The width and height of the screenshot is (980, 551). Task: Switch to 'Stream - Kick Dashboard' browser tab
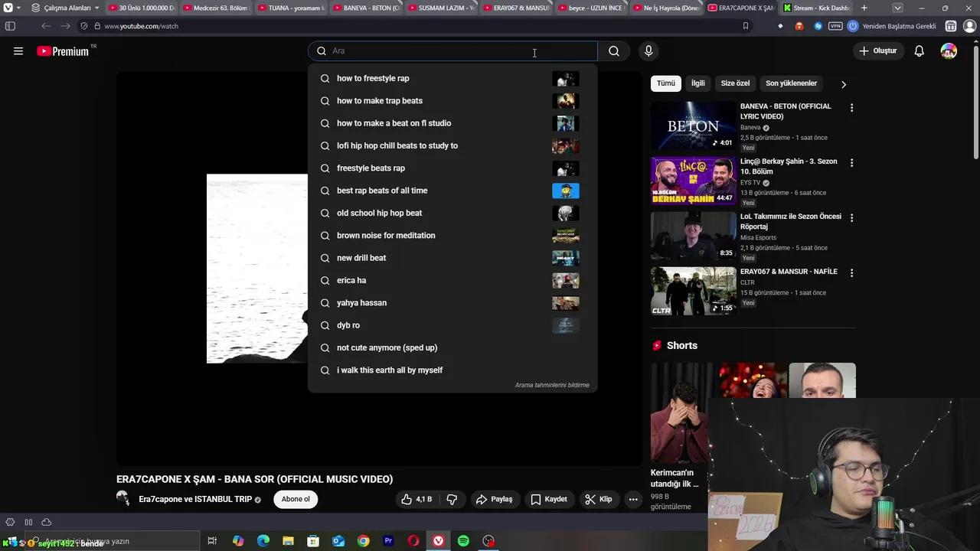816,8
